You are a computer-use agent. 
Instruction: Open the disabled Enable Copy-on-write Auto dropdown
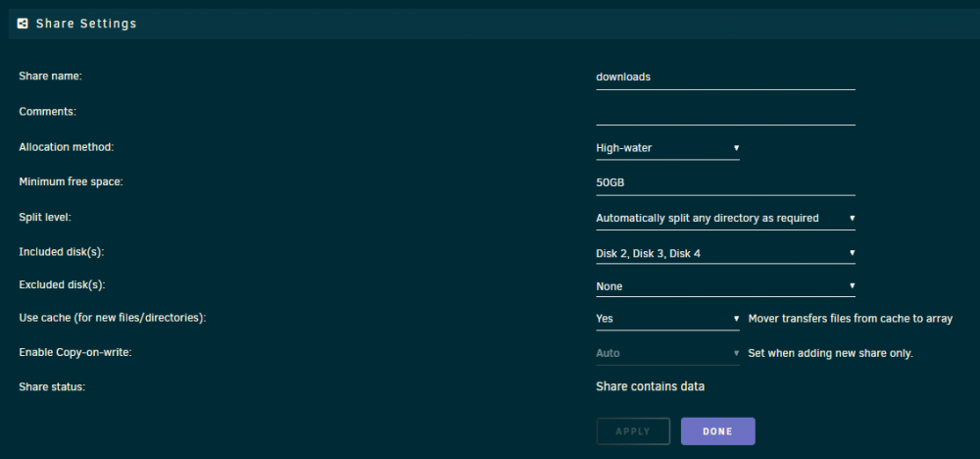667,353
